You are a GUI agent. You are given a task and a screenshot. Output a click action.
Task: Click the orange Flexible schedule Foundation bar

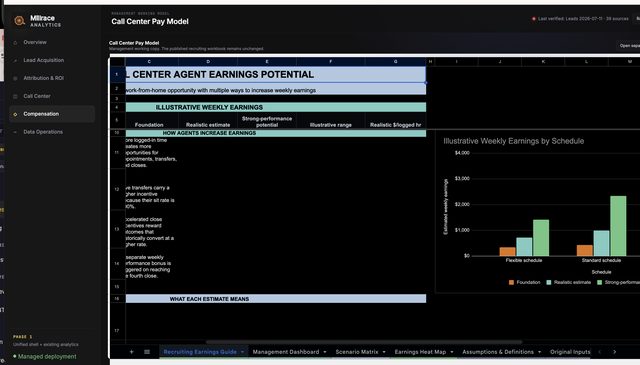[x=507, y=251]
